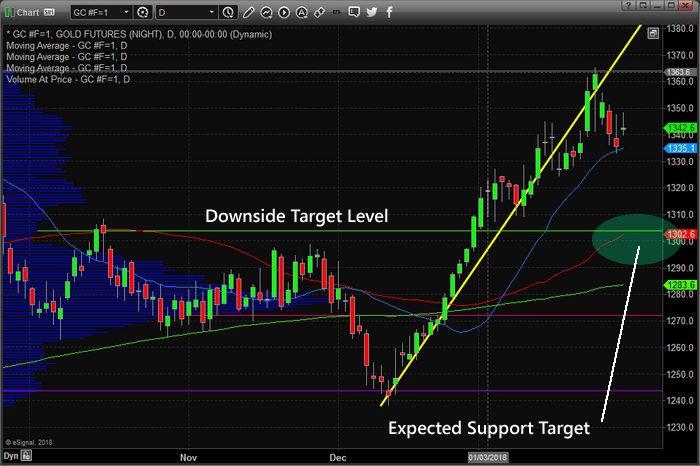Click the pop-out window icon near help
700x466 pixels.
(643, 5)
